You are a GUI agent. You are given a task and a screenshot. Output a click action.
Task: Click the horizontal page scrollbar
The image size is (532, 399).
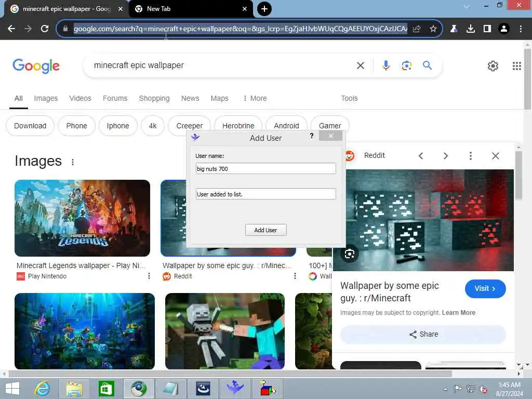[230, 374]
